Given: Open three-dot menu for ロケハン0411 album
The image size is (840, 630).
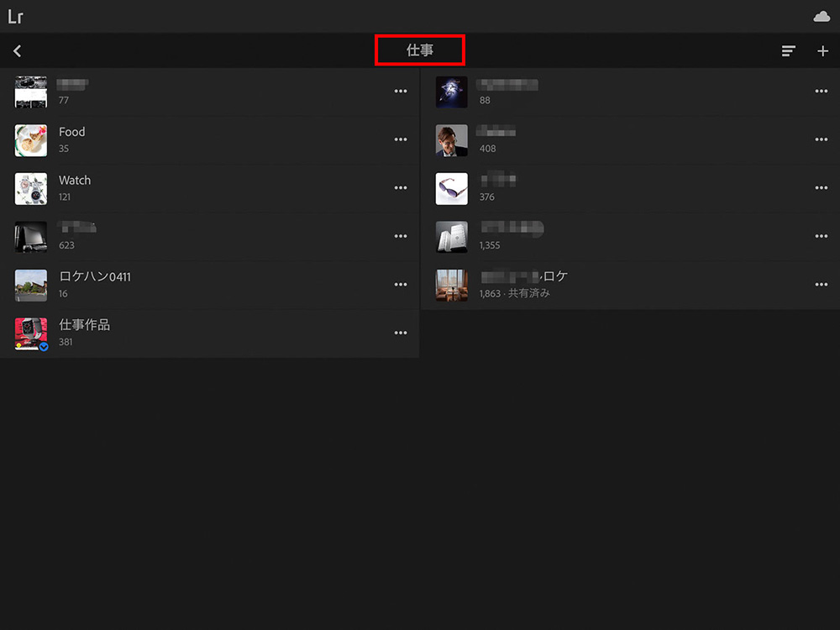Looking at the screenshot, I should pyautogui.click(x=401, y=285).
